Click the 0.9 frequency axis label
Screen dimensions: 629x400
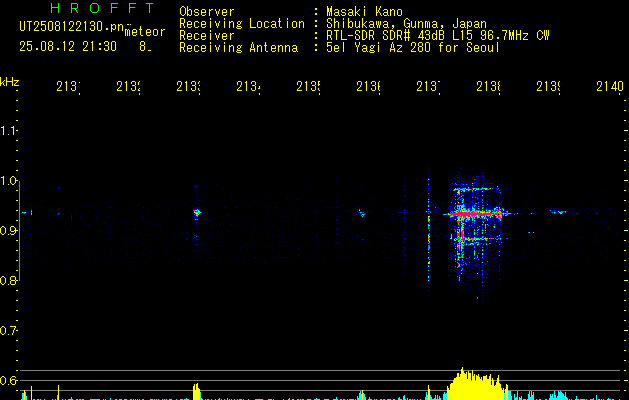(x=8, y=231)
